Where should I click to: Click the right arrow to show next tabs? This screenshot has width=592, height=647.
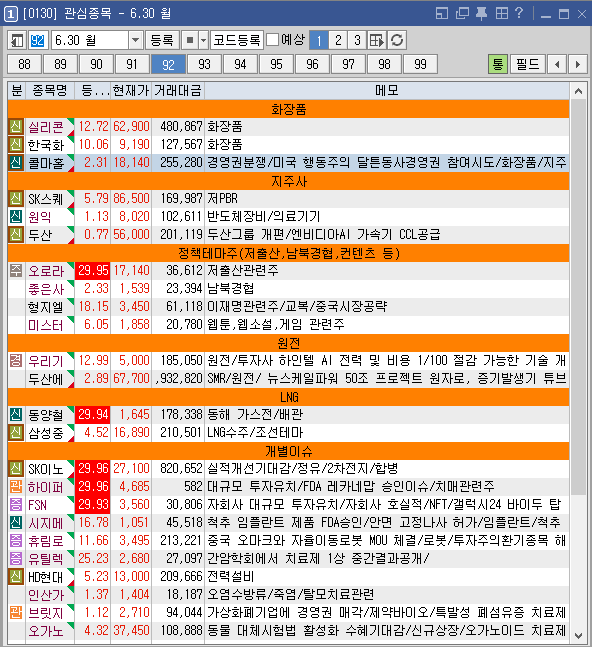pyautogui.click(x=578, y=64)
